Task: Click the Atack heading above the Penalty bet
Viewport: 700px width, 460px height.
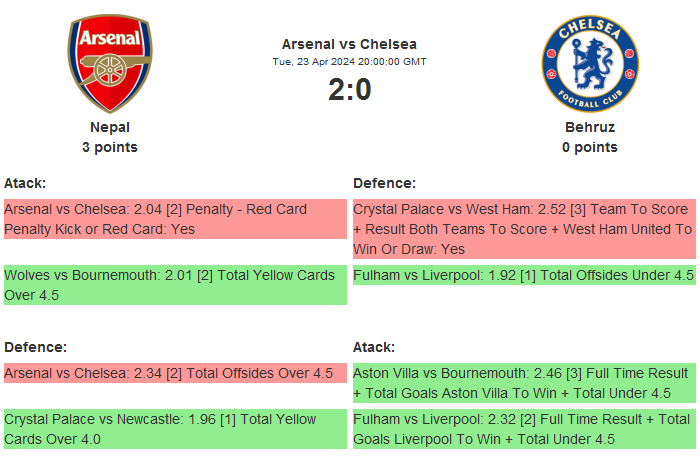Action: (25, 183)
